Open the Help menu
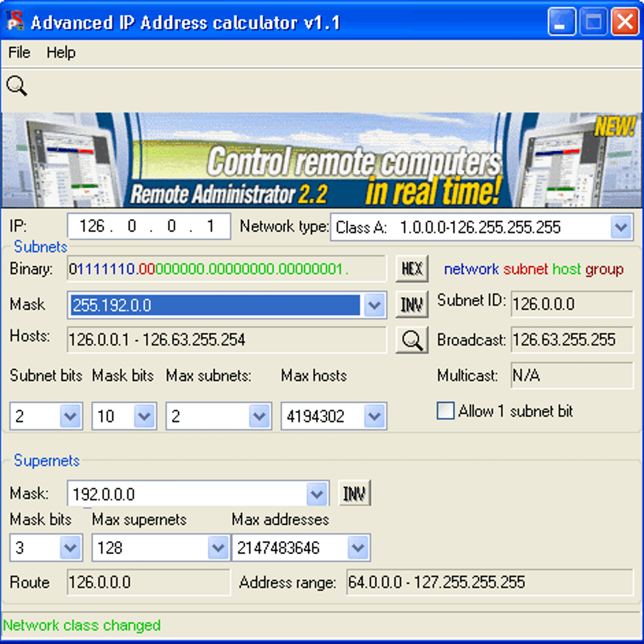This screenshot has width=644, height=644. (x=61, y=53)
